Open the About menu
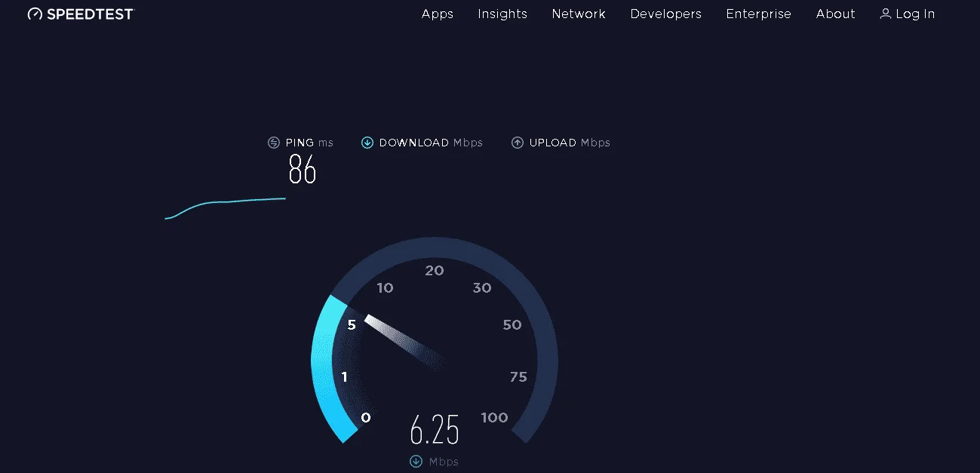The image size is (980, 473). click(x=836, y=14)
